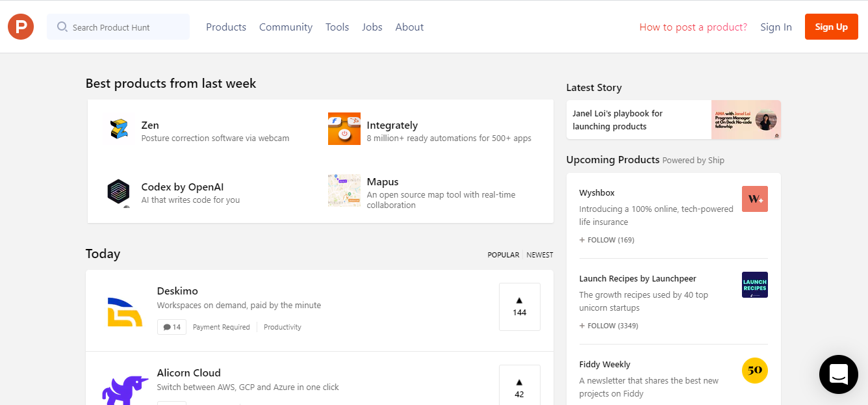Open the Products menu
The width and height of the screenshot is (868, 405).
(x=226, y=27)
